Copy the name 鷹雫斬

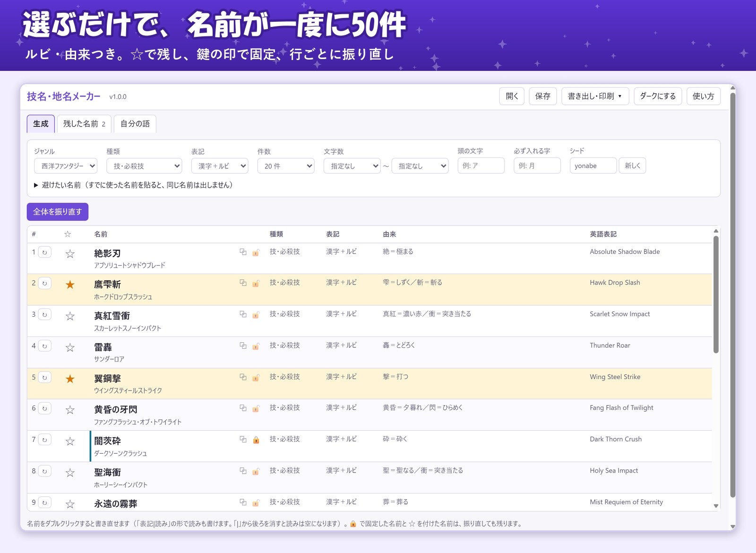click(243, 283)
